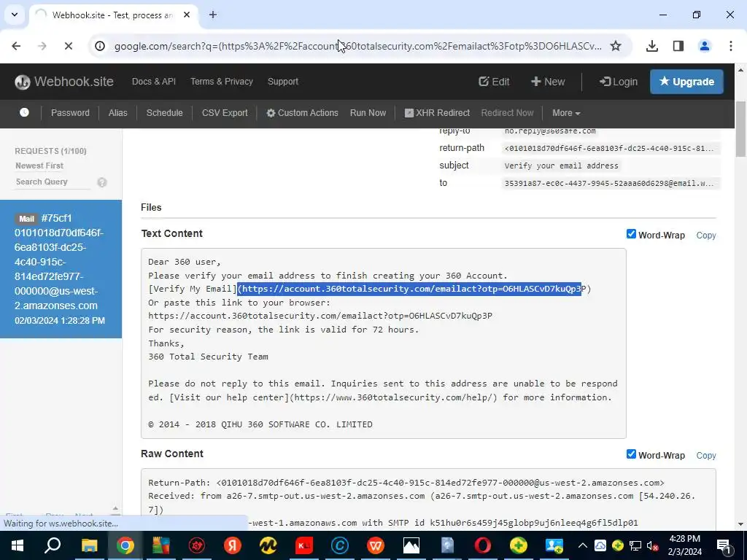
Task: Click the subject value Verify your email address
Action: point(561,166)
